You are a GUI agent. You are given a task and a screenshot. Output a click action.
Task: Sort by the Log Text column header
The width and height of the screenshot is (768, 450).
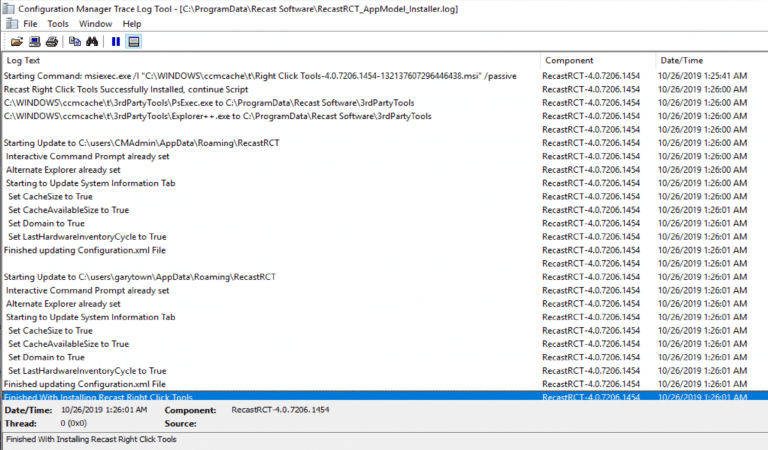270,60
